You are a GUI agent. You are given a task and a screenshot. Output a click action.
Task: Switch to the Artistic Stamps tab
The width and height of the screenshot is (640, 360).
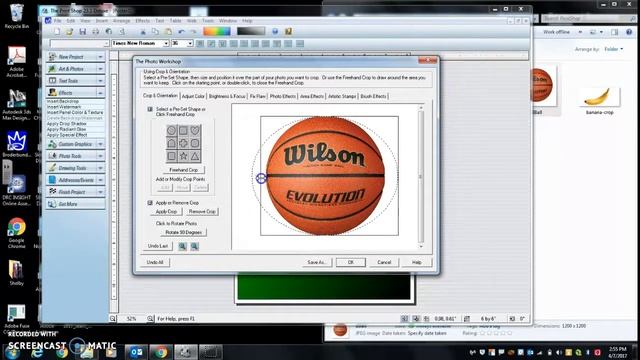coord(342,96)
